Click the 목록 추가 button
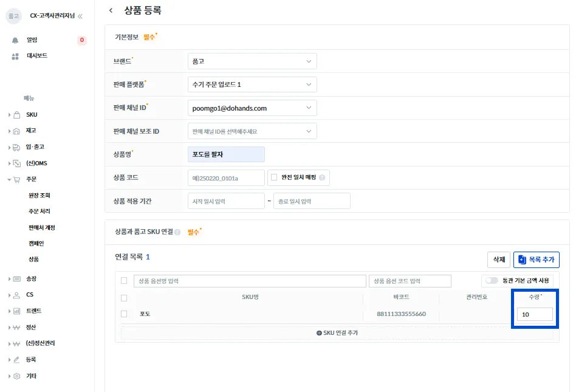Screen dimensions: 576x392 click(537, 260)
